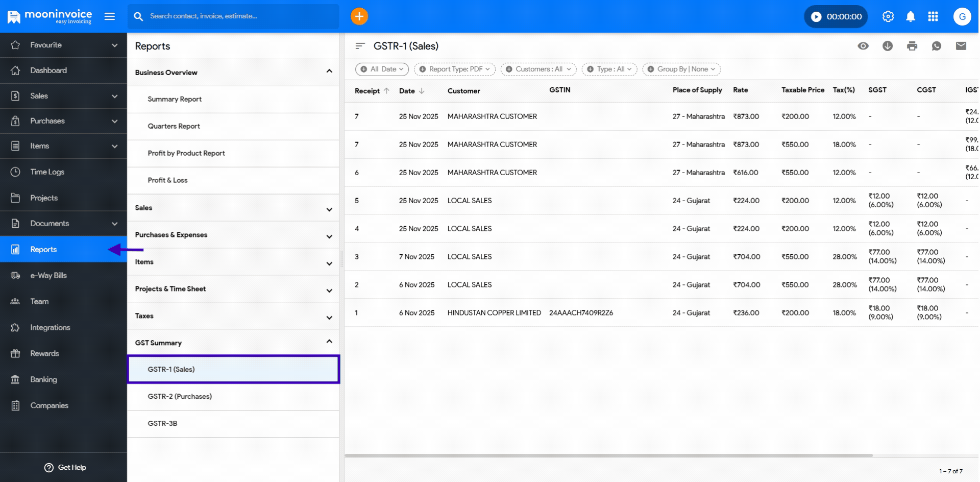Open the Favourite sidebar menu
The width and height of the screenshot is (980, 482).
click(63, 45)
